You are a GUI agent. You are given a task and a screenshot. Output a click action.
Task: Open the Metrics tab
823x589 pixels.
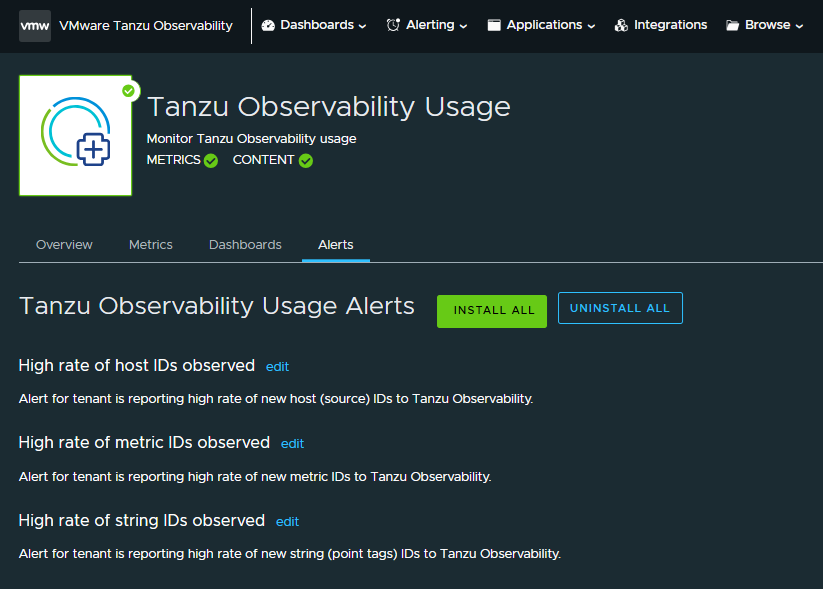[x=151, y=245]
